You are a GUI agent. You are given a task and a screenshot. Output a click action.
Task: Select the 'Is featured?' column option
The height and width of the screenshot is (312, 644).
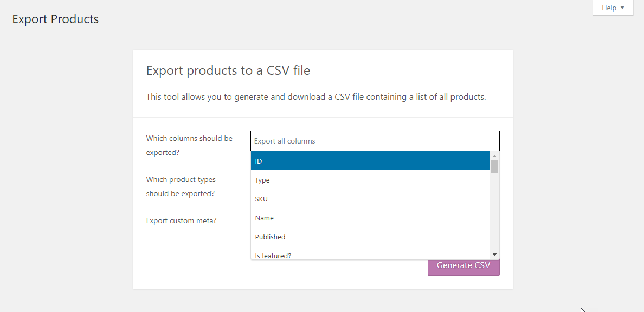pos(370,253)
